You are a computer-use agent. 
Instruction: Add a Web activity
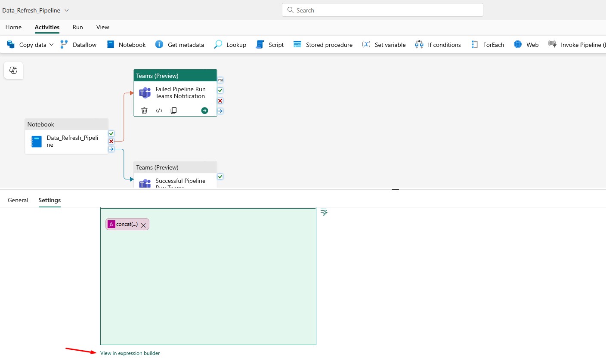[526, 45]
